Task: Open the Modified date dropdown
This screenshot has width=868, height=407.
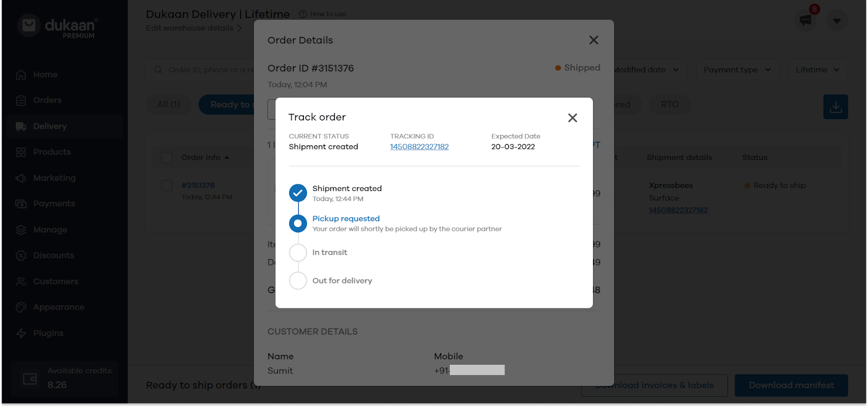Action: point(646,69)
